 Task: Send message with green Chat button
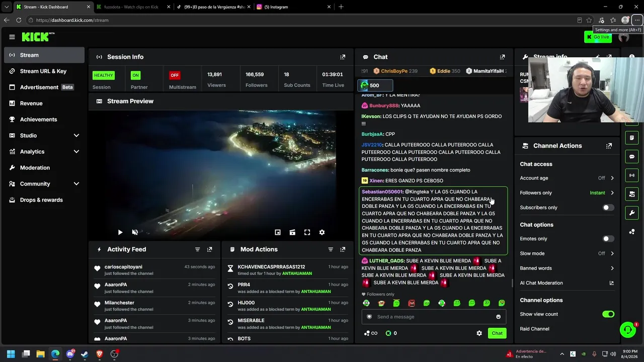pyautogui.click(x=497, y=333)
